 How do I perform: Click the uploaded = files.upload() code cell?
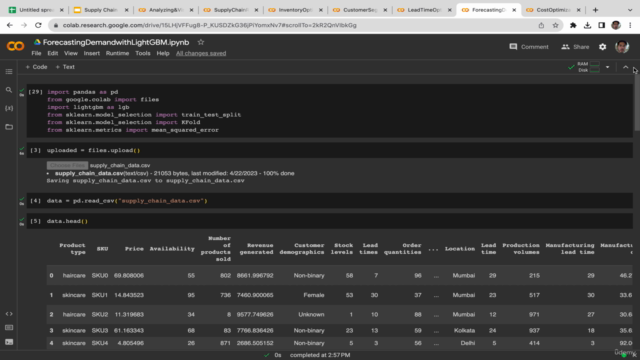(330, 150)
